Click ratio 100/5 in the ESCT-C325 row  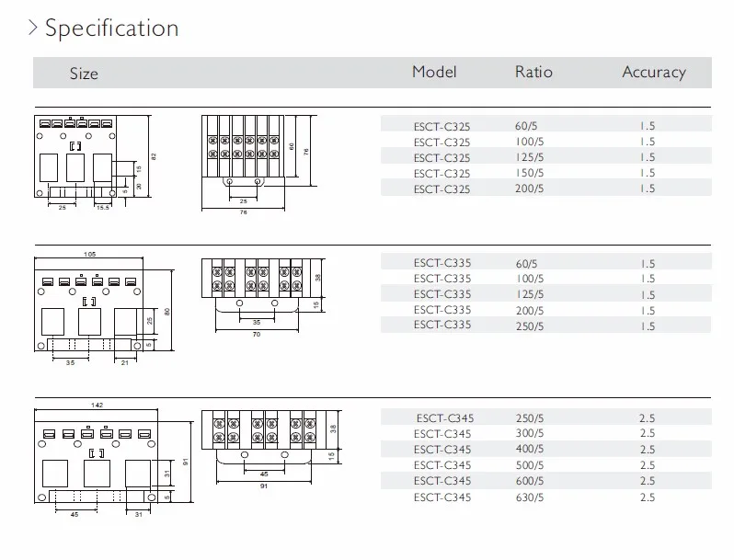tap(530, 142)
